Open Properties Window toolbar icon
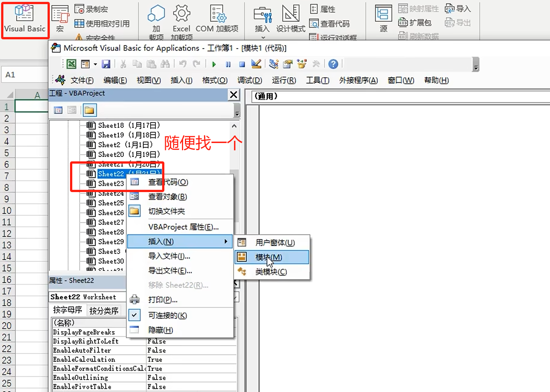This screenshot has height=392, width=550. pyautogui.click(x=288, y=64)
